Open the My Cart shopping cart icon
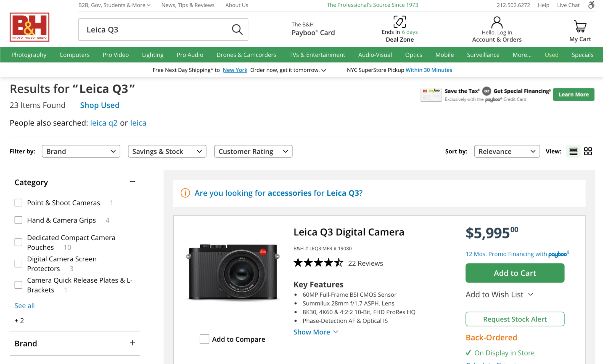This screenshot has width=603, height=364. (x=580, y=26)
